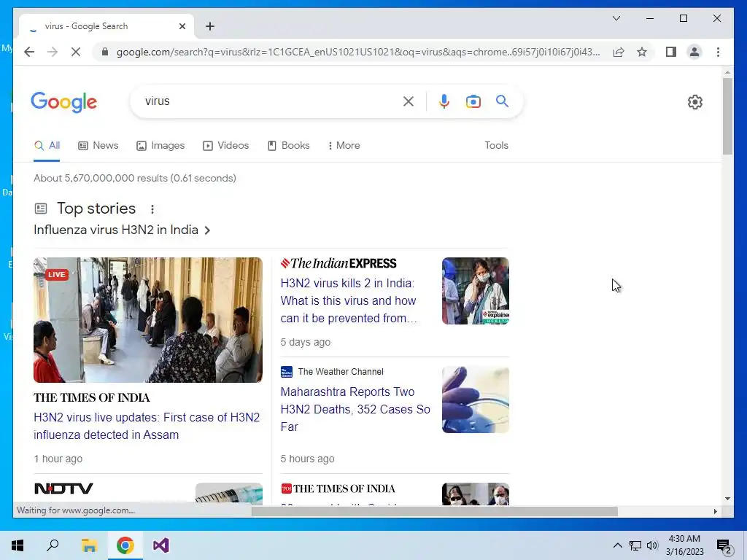The image size is (747, 560).
Task: Go to Google homepage via logo
Action: click(64, 102)
